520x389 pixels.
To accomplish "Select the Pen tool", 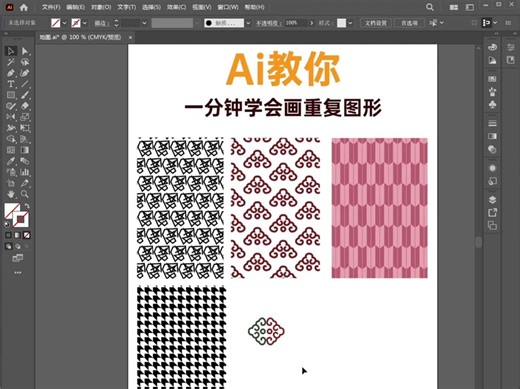I will pos(11,73).
